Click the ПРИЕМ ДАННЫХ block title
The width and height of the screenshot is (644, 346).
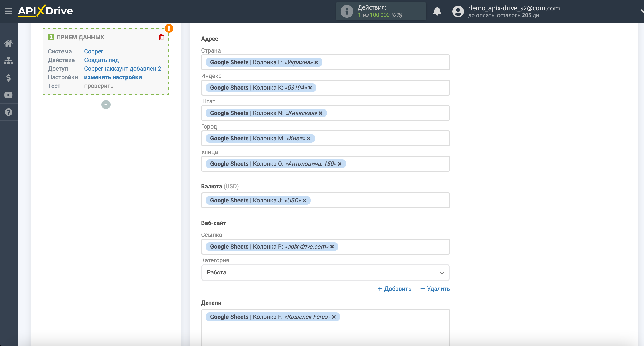tap(80, 37)
